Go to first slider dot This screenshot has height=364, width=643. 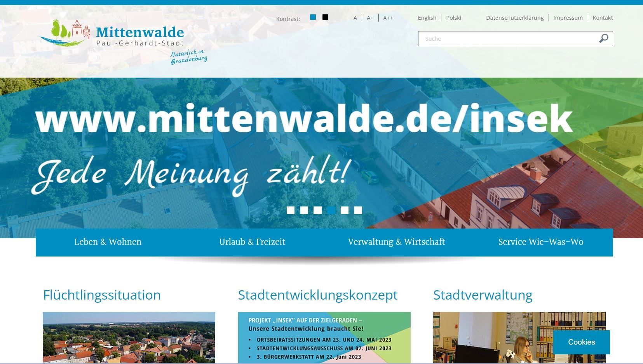coord(291,210)
